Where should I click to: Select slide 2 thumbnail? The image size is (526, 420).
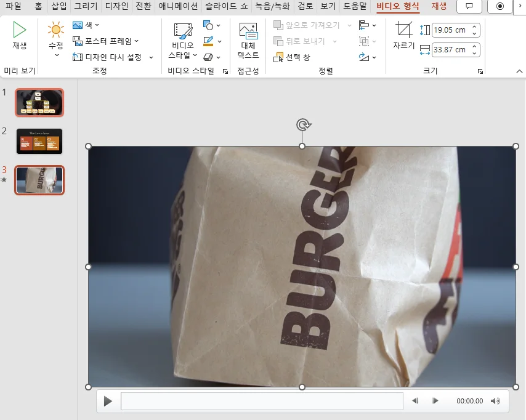click(39, 141)
